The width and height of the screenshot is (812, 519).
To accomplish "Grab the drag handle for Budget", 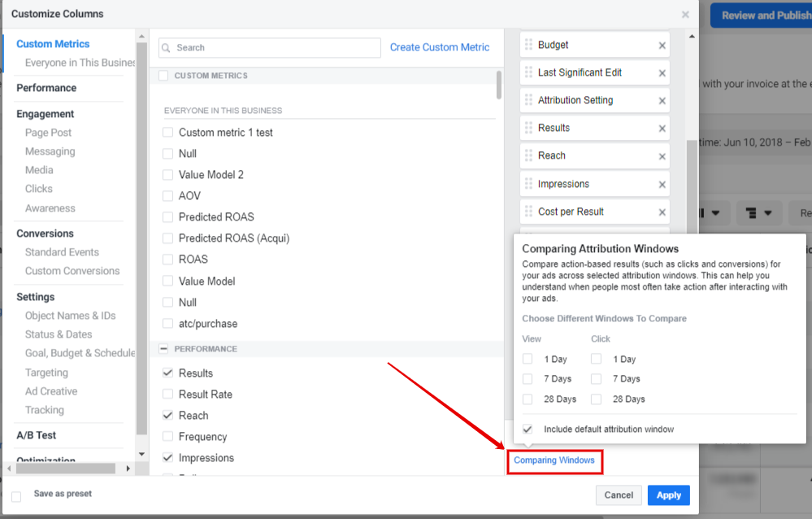I will (x=528, y=45).
